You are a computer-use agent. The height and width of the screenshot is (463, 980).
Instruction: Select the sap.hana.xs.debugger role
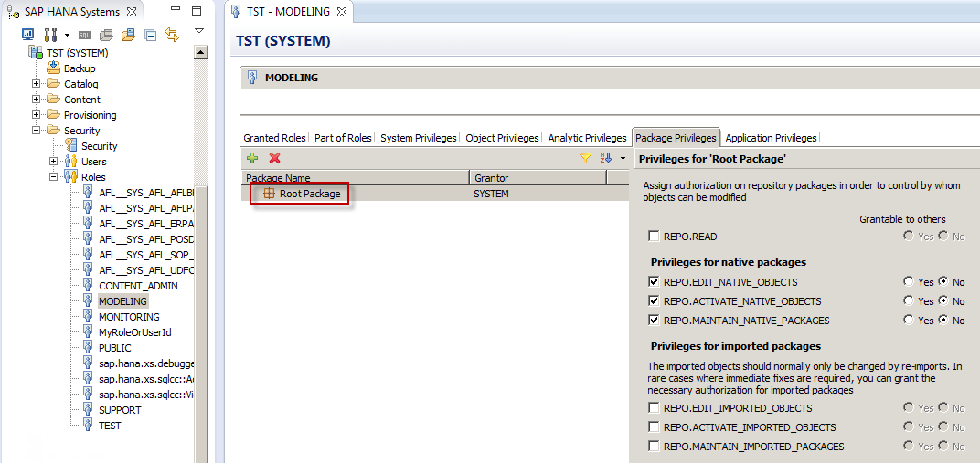click(147, 363)
